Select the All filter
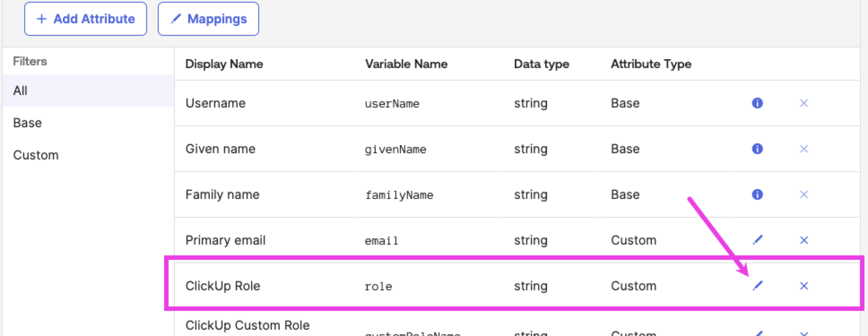Image resolution: width=868 pixels, height=336 pixels. click(21, 90)
